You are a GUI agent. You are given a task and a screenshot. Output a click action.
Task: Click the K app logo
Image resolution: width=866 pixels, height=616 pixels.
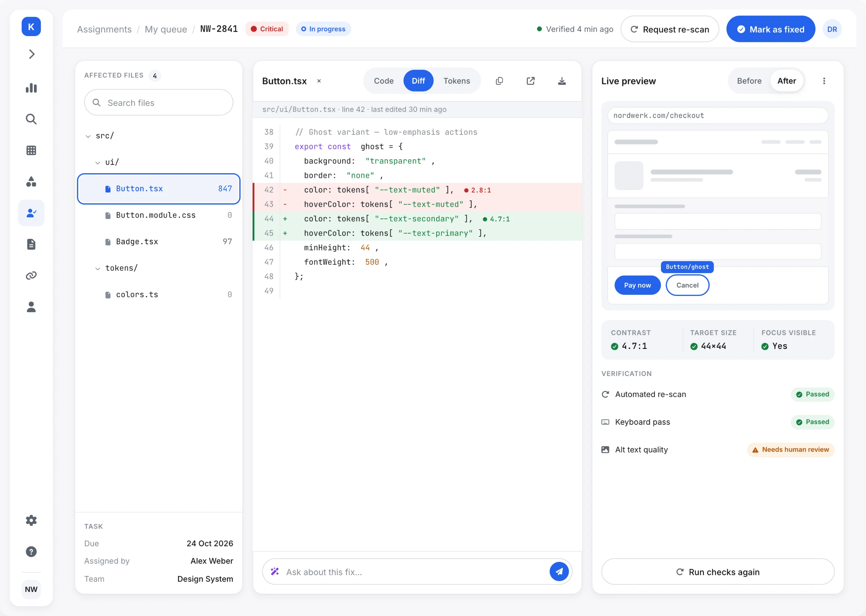31,27
